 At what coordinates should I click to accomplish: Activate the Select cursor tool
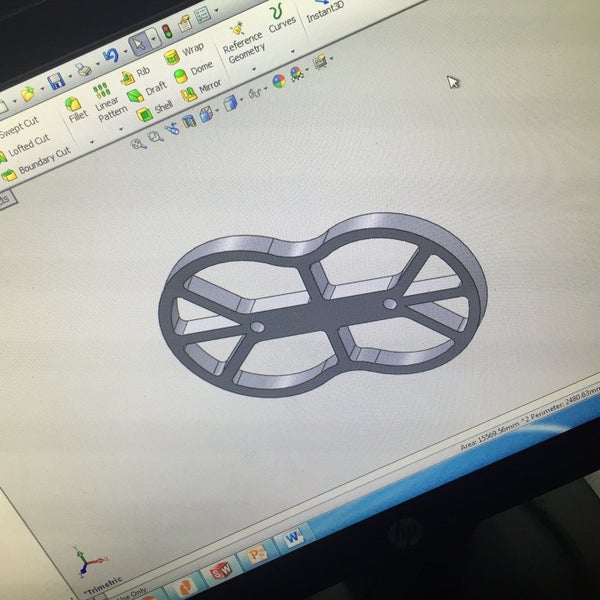point(139,44)
